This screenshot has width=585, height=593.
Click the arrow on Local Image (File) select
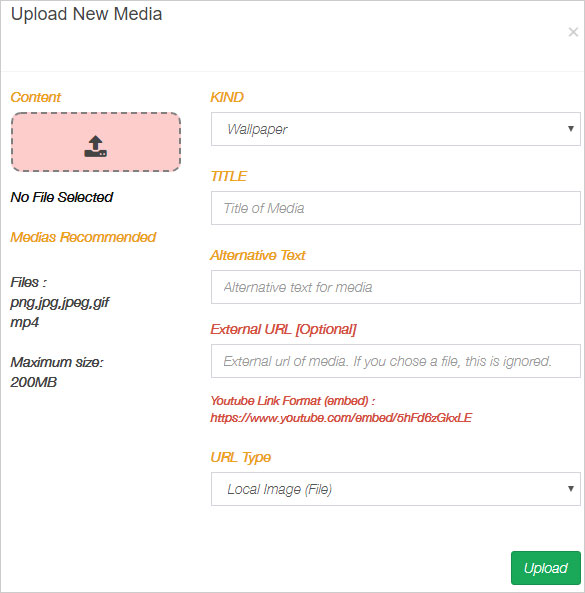[571, 489]
